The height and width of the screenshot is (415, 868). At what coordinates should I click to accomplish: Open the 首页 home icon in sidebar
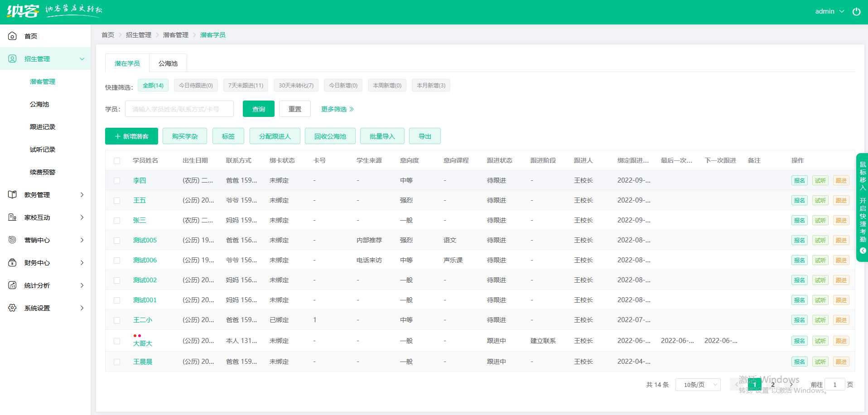(12, 36)
